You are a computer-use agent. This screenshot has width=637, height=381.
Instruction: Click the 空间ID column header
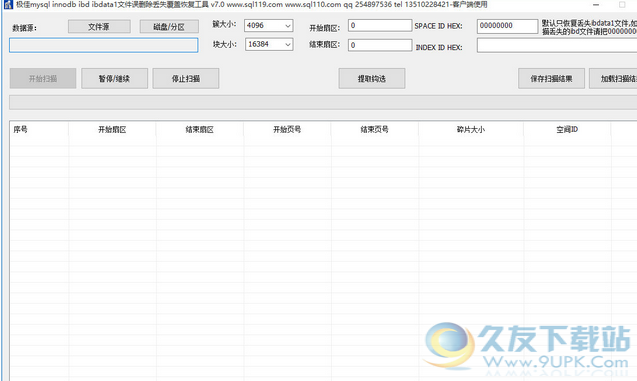click(x=567, y=130)
